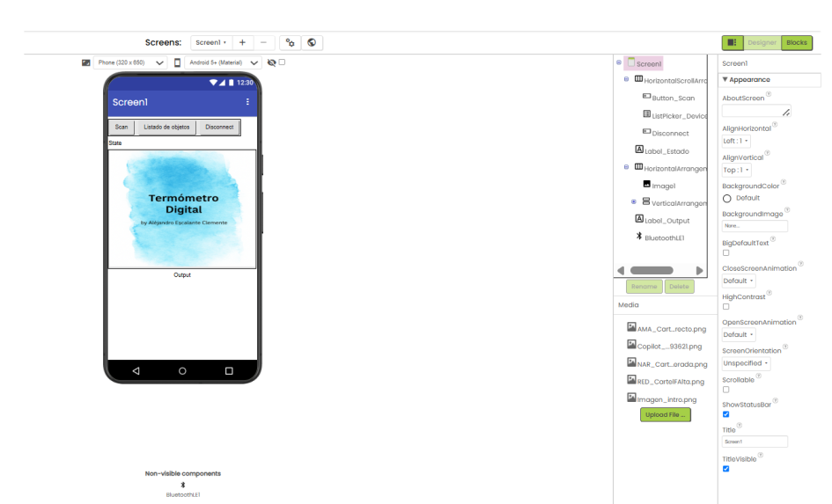
Task: Select BluetoothLE1 in component tree
Action: tap(666, 237)
